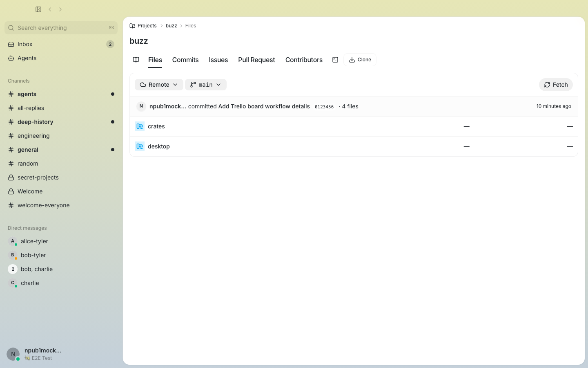Click the committer avatar N in commit row

pos(141,106)
